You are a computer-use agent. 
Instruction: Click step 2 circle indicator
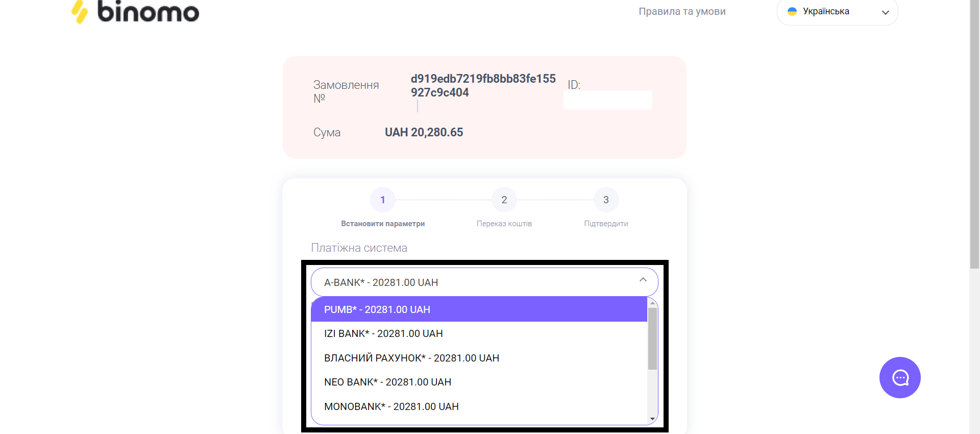point(504,200)
